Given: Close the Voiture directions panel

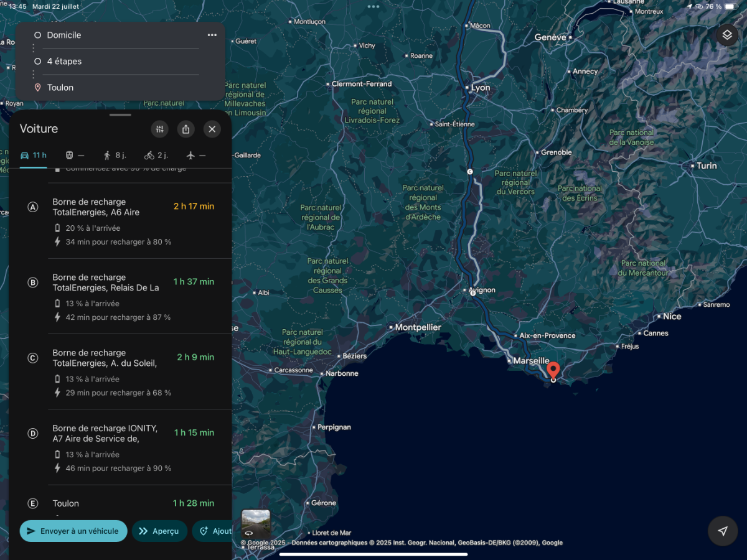Looking at the screenshot, I should point(212,129).
